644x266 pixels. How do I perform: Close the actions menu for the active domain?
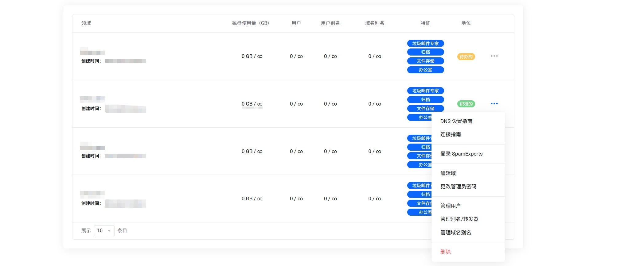(494, 104)
